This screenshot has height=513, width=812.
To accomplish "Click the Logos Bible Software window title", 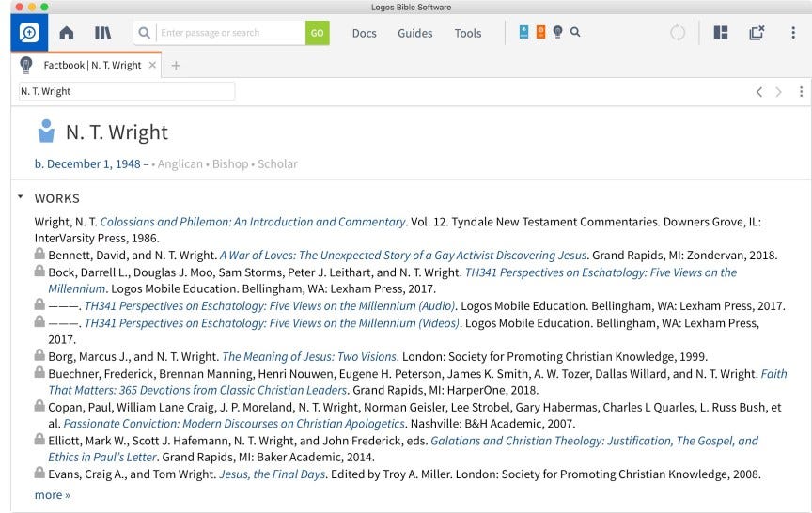I will pyautogui.click(x=412, y=8).
